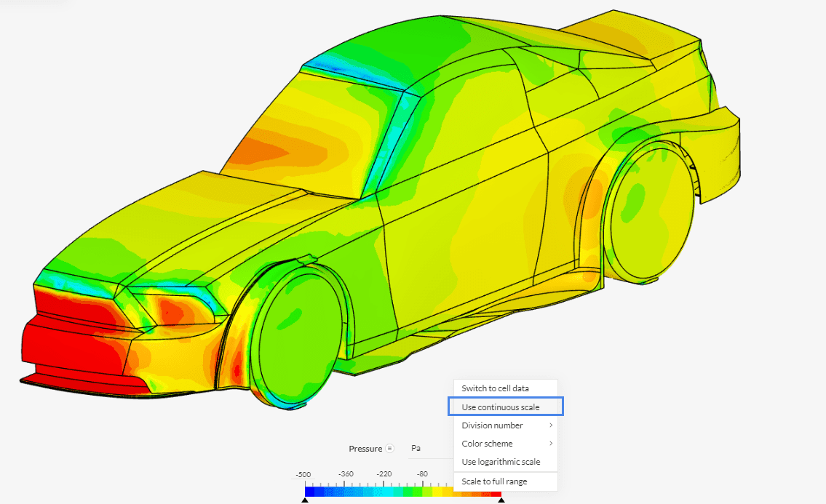This screenshot has height=504, width=826.
Task: Choose Use continuous scale option
Action: [501, 407]
